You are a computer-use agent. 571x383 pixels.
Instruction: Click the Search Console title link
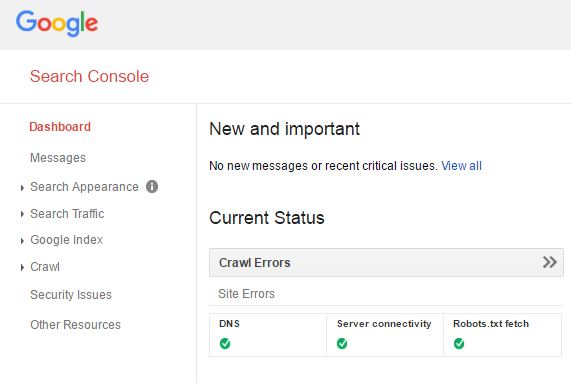89,76
